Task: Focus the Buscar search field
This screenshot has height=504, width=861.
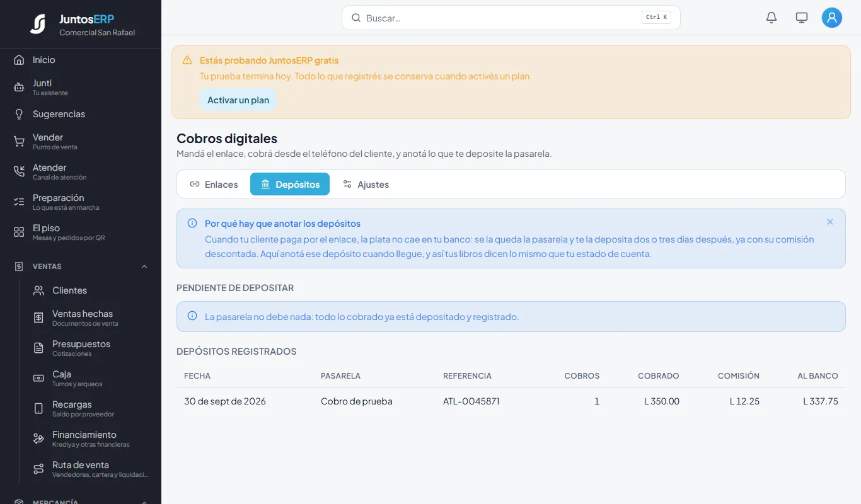Action: click(511, 18)
